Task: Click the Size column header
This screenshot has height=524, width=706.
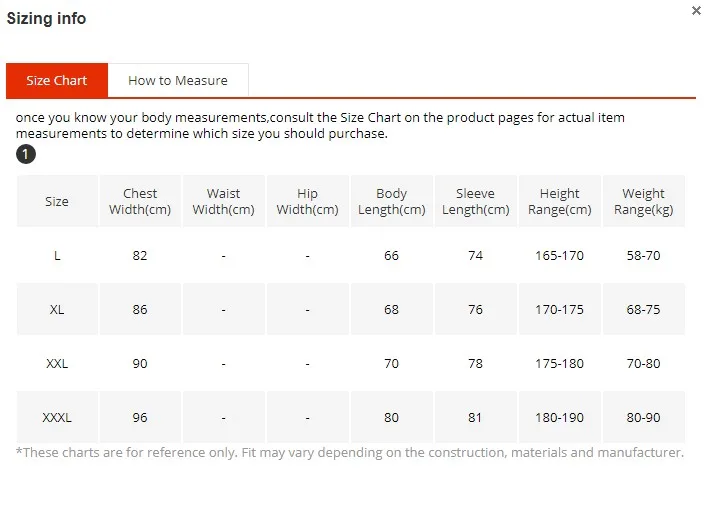Action: pos(57,201)
